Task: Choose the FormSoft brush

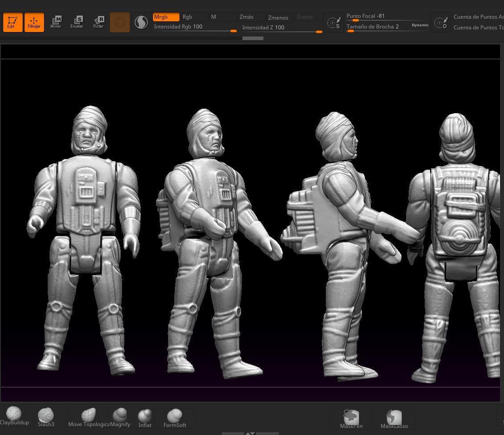Action: coord(175,418)
